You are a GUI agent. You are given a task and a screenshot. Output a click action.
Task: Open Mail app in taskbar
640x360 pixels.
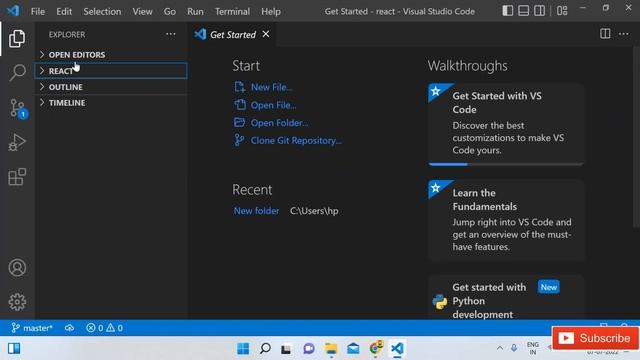[x=353, y=349]
